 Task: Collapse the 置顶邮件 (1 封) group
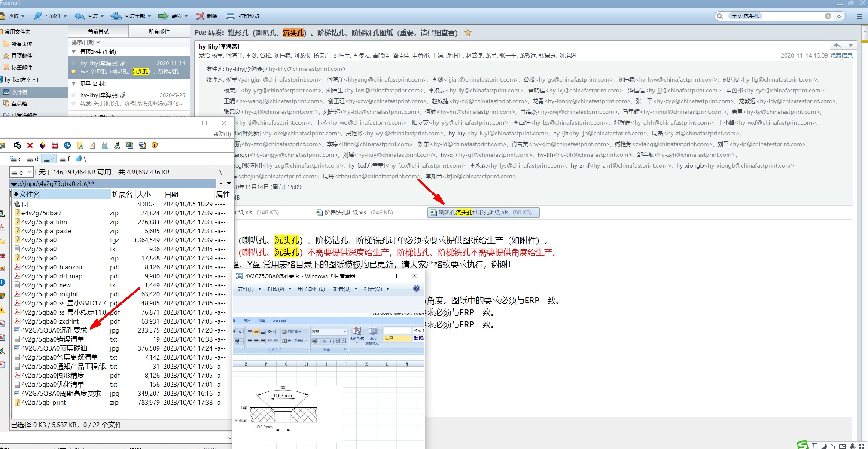point(73,52)
